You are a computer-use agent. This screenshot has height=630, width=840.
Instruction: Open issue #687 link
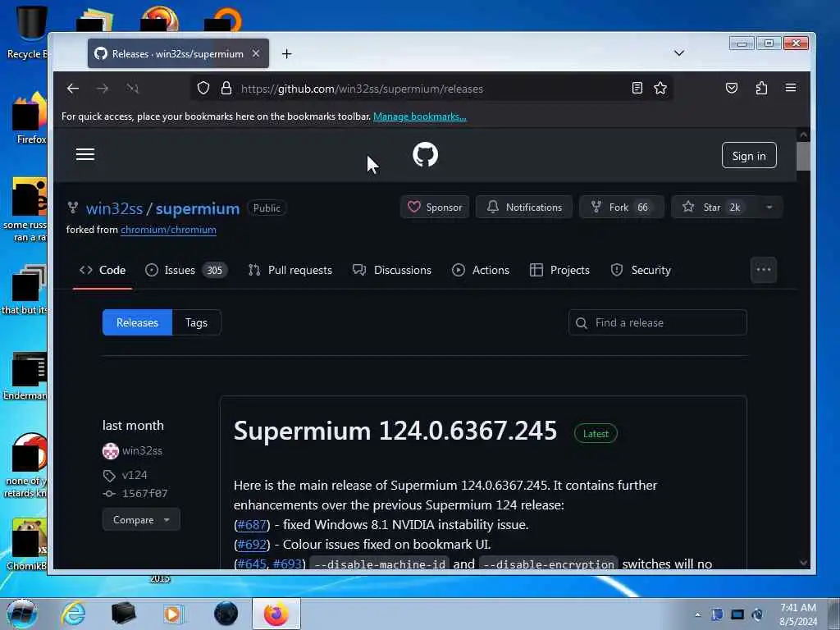[x=251, y=524]
